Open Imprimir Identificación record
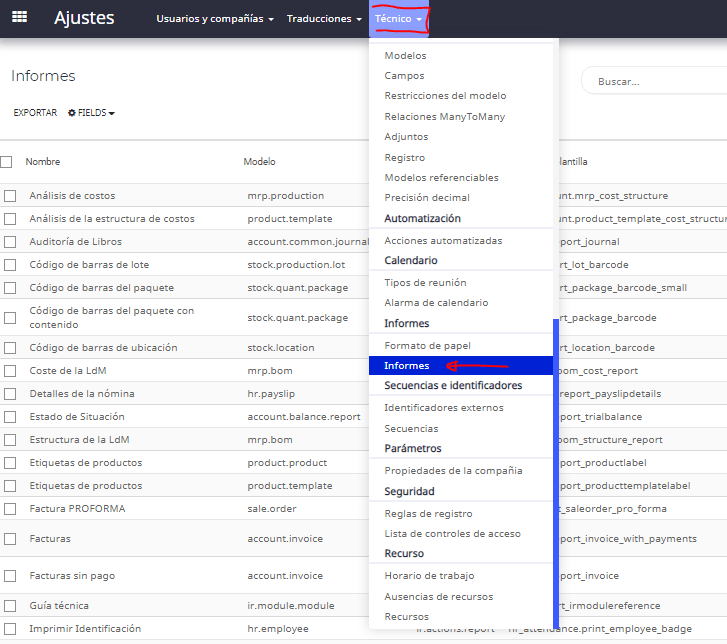Screen dimensions: 727x644 point(85,629)
